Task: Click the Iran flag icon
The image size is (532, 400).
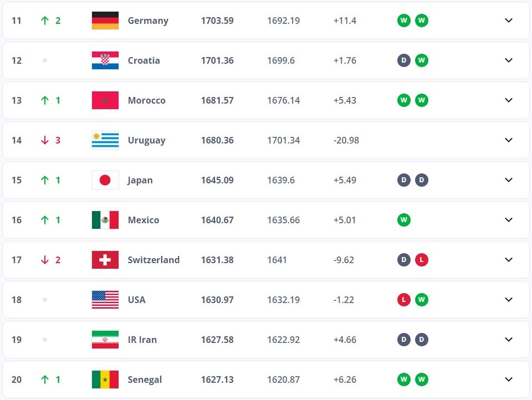Action: 105,340
